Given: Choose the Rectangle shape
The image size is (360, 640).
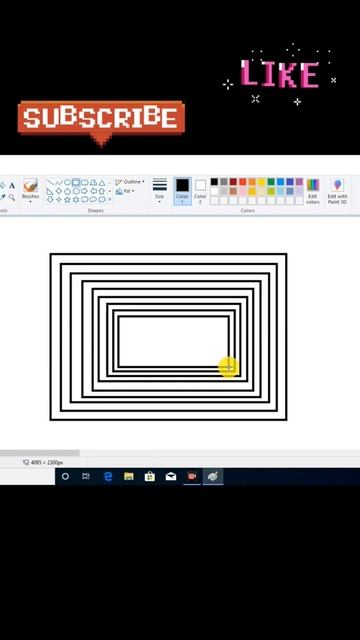Looking at the screenshot, I should coord(76,182).
